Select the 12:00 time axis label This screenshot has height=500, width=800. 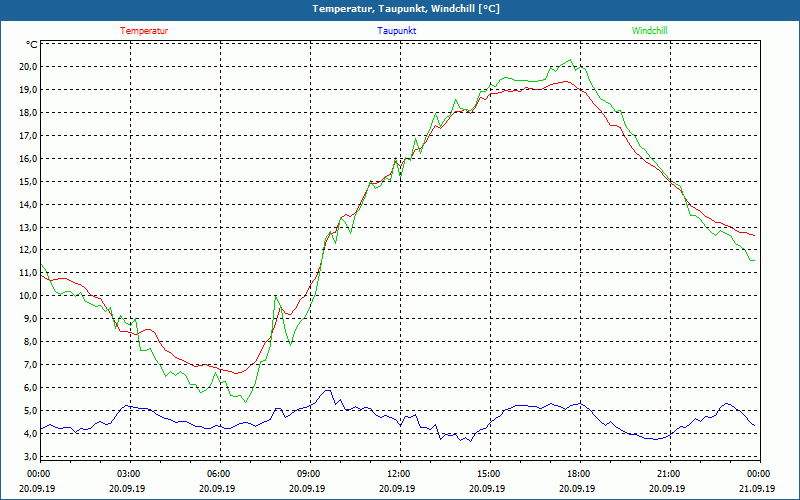[398, 474]
